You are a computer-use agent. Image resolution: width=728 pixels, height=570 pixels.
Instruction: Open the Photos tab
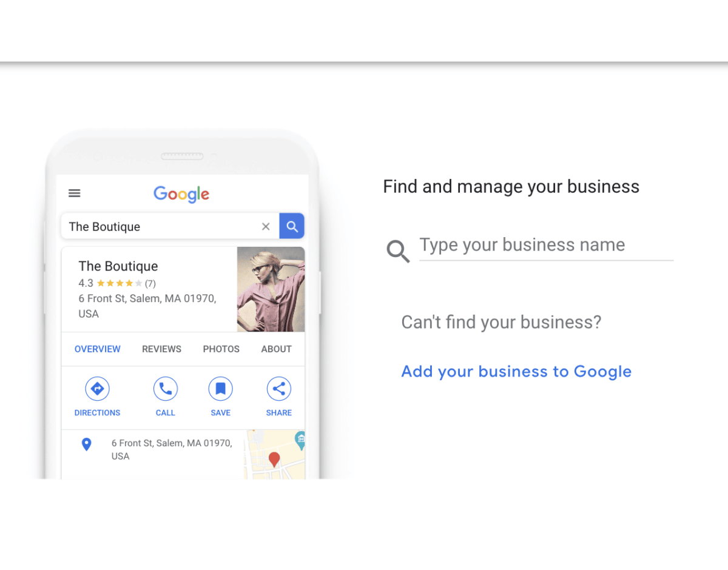tap(221, 349)
